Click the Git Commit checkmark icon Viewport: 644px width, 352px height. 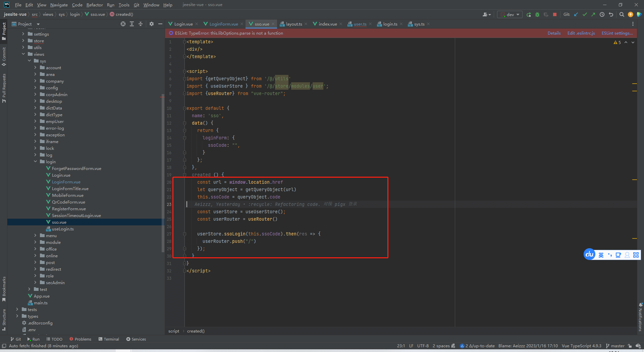click(x=585, y=14)
